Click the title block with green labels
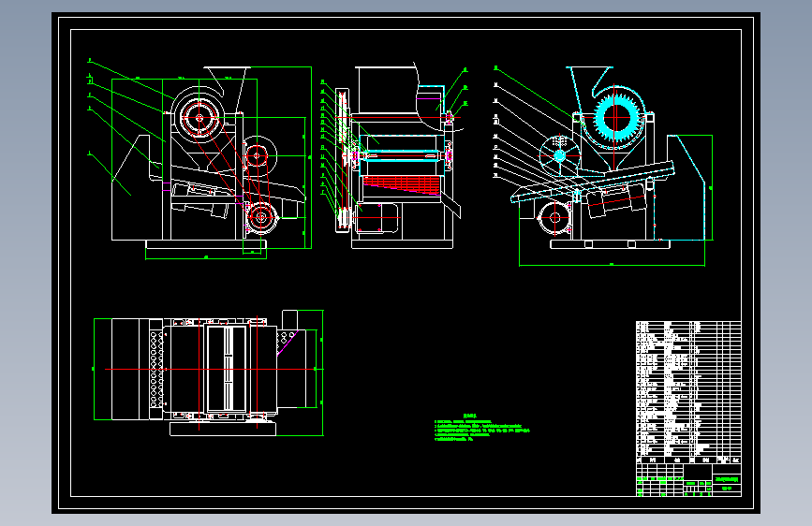This screenshot has height=526, width=812. pos(688,480)
